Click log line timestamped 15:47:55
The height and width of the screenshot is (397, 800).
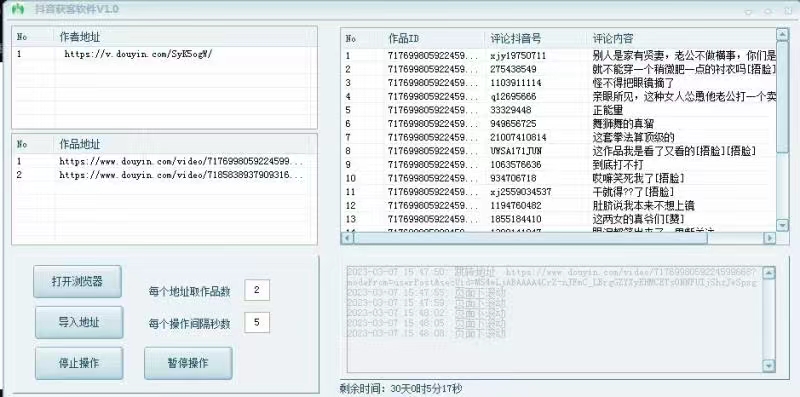pos(426,293)
